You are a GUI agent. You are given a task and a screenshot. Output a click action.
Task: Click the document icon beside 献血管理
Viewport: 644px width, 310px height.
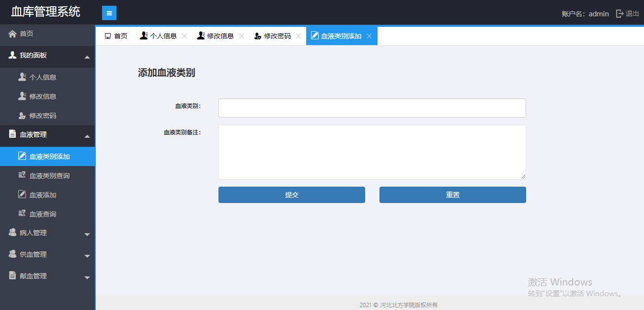12,275
